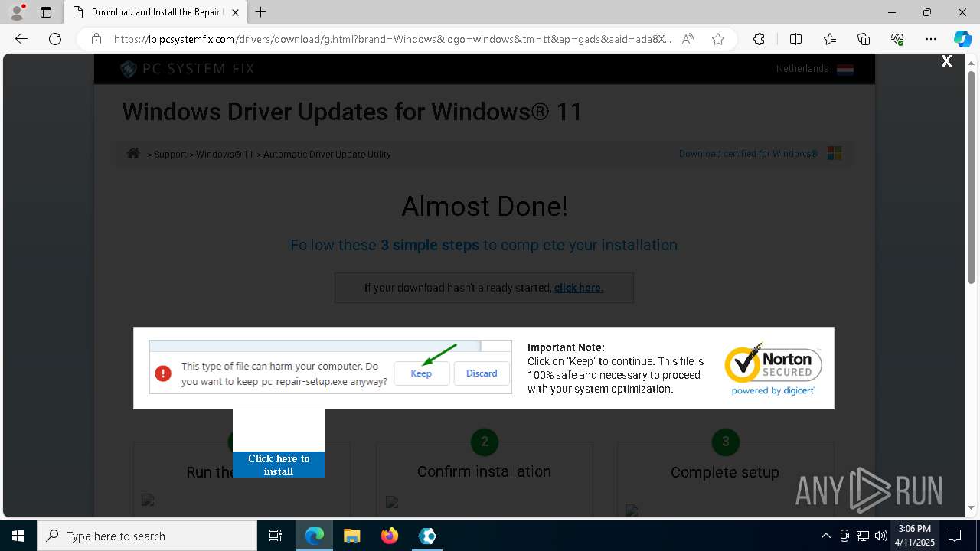Click the Norton Secured badge
Viewport: 980px width, 551px height.
pyautogui.click(x=773, y=368)
